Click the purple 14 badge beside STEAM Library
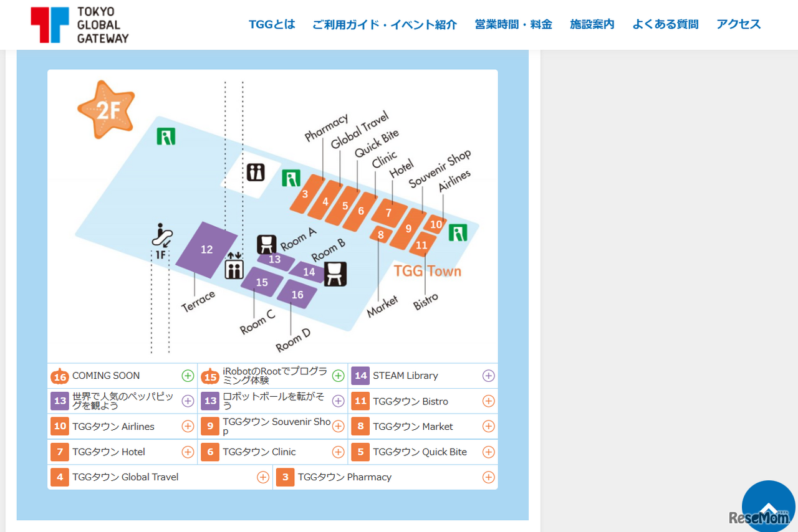 click(x=360, y=376)
